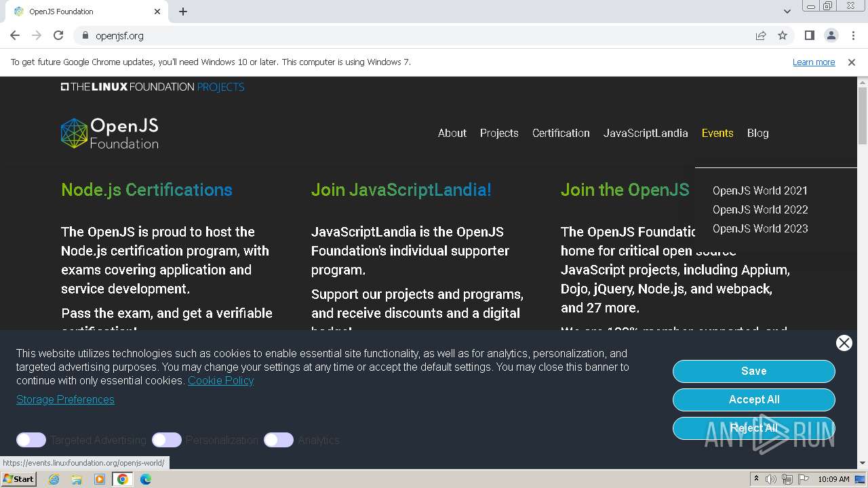The width and height of the screenshot is (868, 488).
Task: Open The Linux Foundation Projects logo
Action: tap(153, 87)
